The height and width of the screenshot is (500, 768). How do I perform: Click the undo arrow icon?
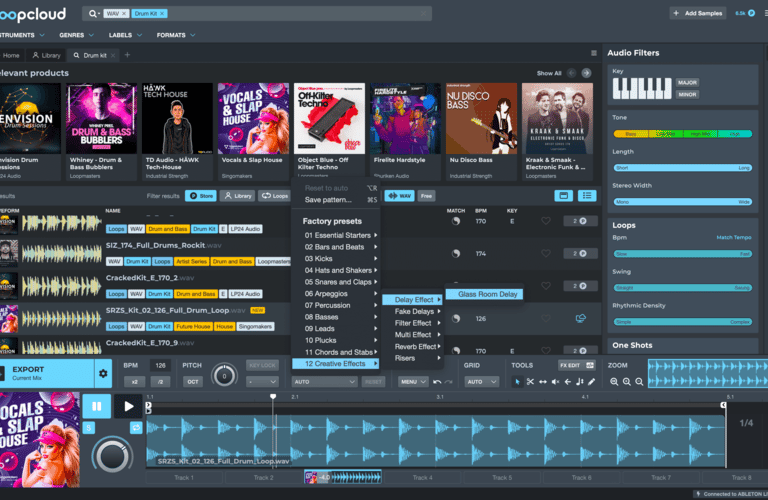[x=437, y=382]
